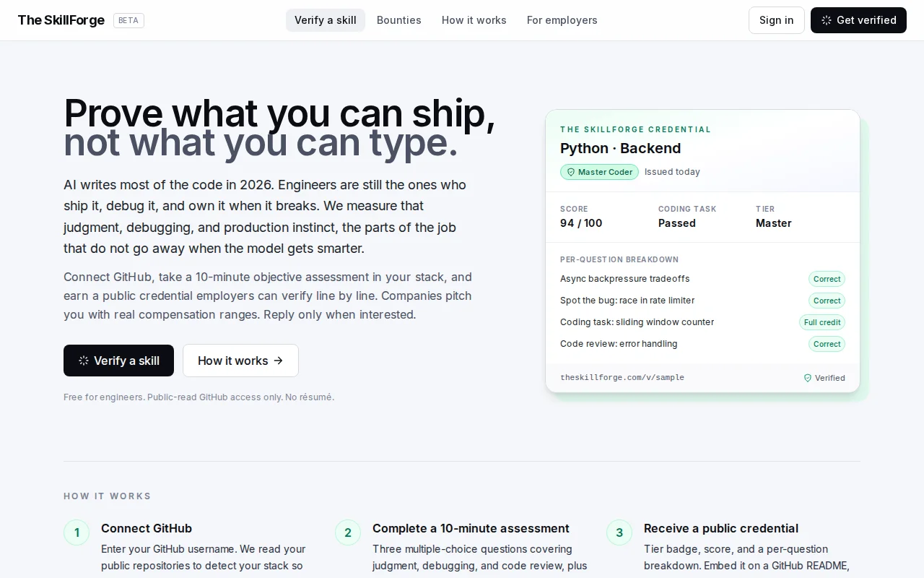The image size is (924, 578).
Task: Click the Master tier value
Action: pyautogui.click(x=774, y=223)
